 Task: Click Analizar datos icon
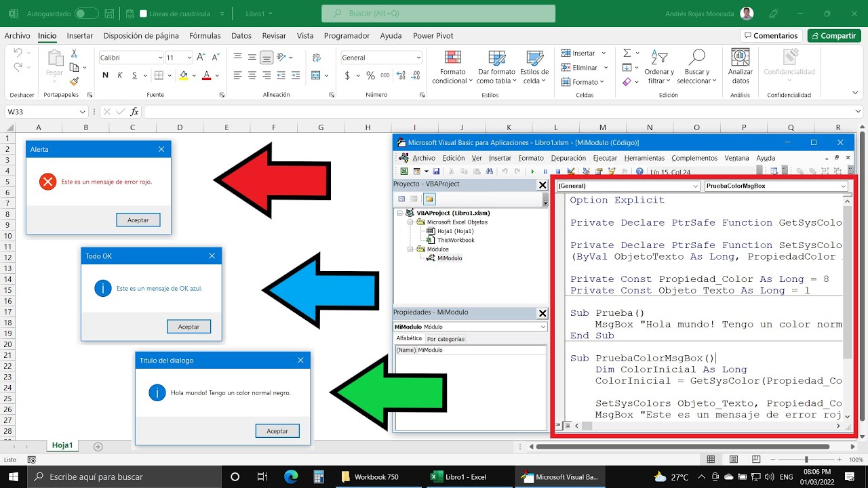740,67
